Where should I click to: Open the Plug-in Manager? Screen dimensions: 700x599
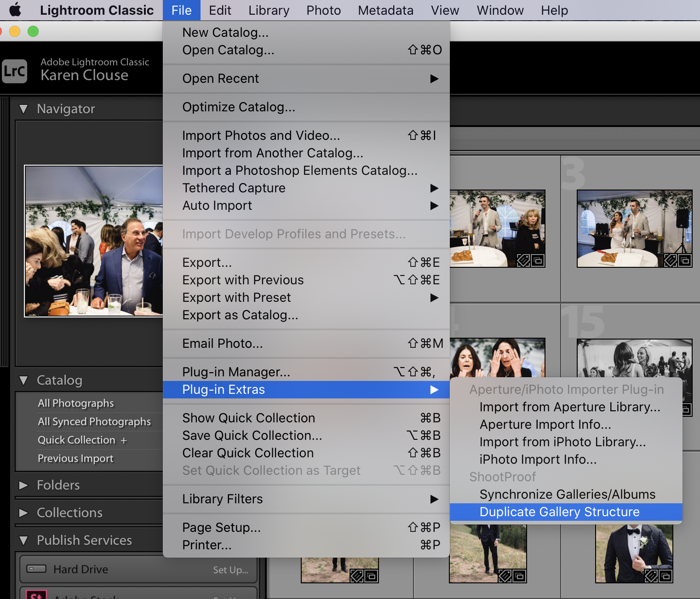306,372
